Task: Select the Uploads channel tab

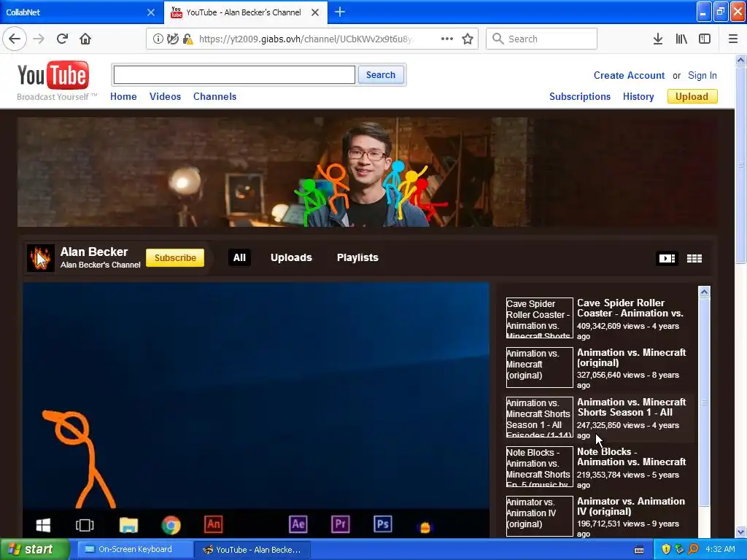Action: click(x=291, y=257)
